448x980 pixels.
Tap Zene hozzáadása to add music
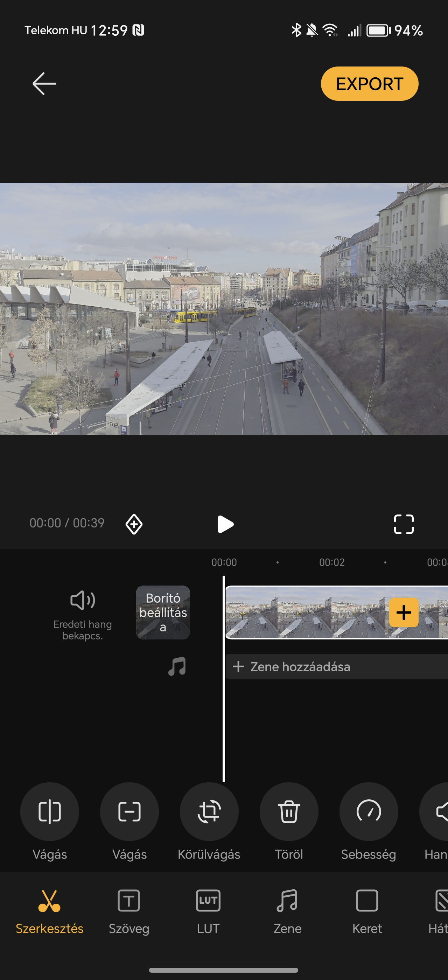coord(337,666)
